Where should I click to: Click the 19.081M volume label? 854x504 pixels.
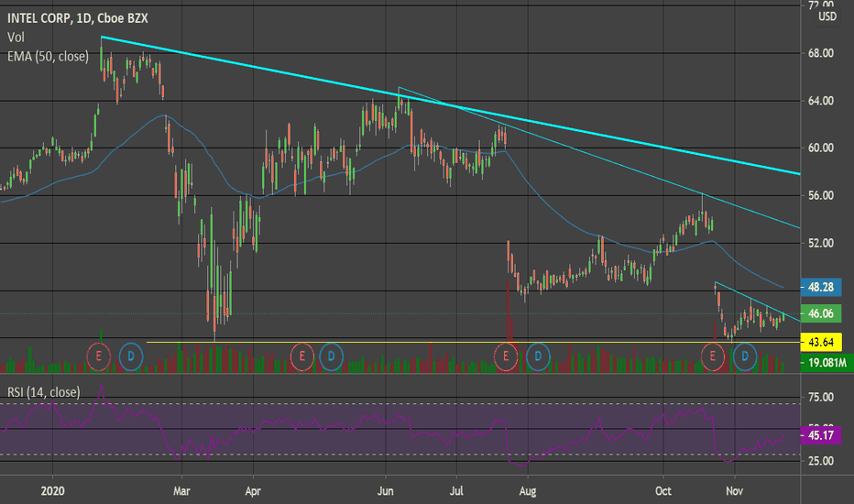point(827,362)
